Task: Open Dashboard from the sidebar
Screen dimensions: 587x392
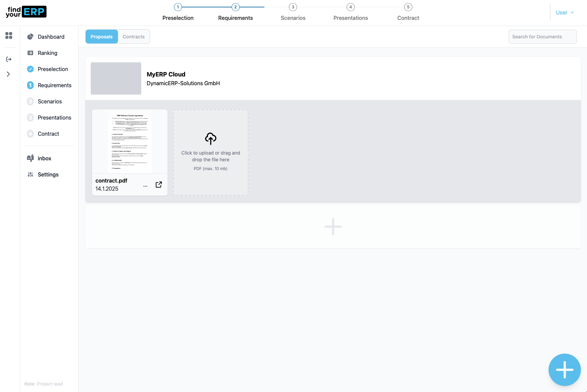Action: 51,37
